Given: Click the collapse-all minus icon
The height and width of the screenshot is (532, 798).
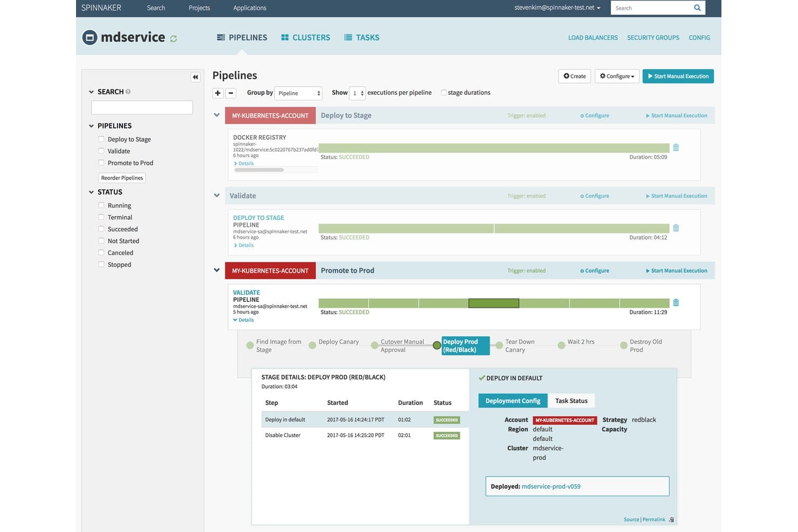Looking at the screenshot, I should (x=231, y=93).
